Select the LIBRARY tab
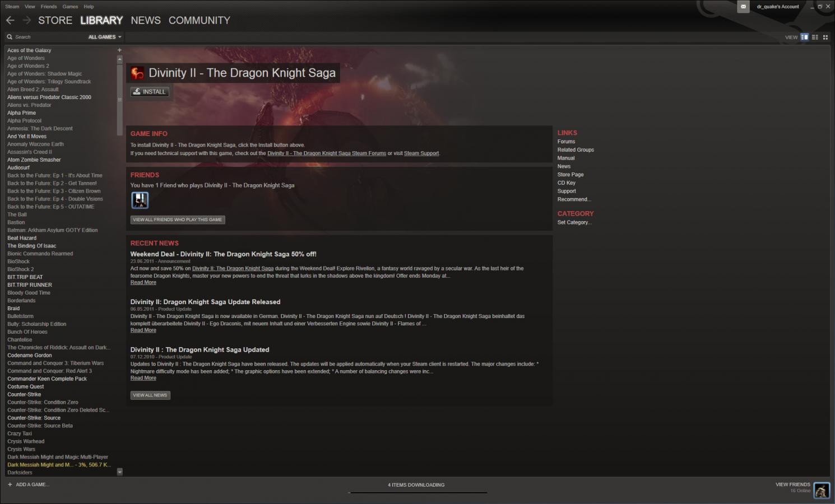Screen dimensions: 835x504 101,20
